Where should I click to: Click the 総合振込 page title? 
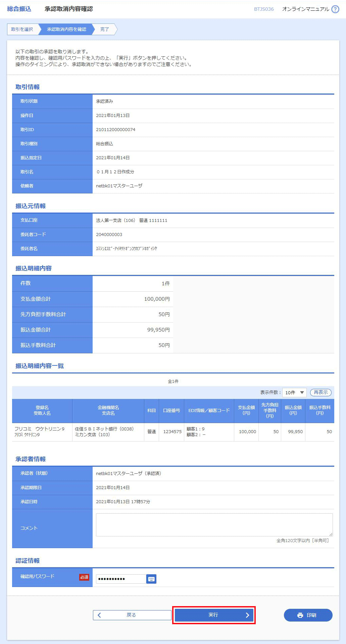[x=19, y=9]
